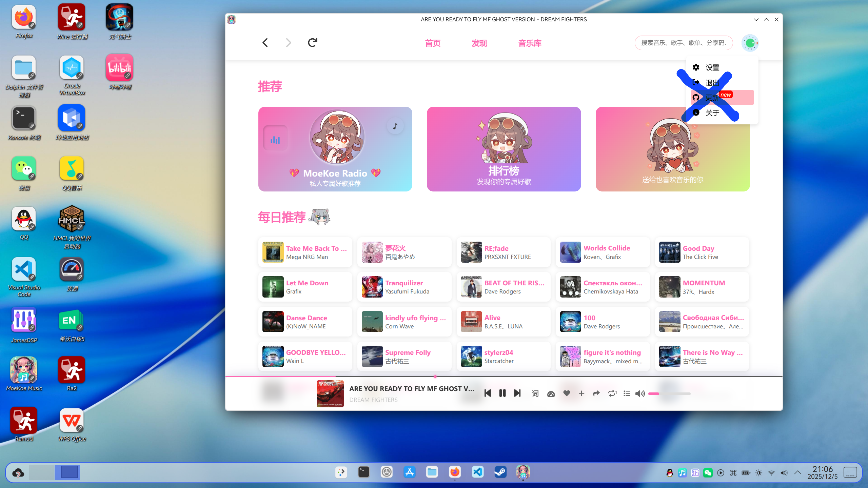Play MOMENTUM by 37R, Hardx
This screenshot has height=488, width=868.
(702, 287)
